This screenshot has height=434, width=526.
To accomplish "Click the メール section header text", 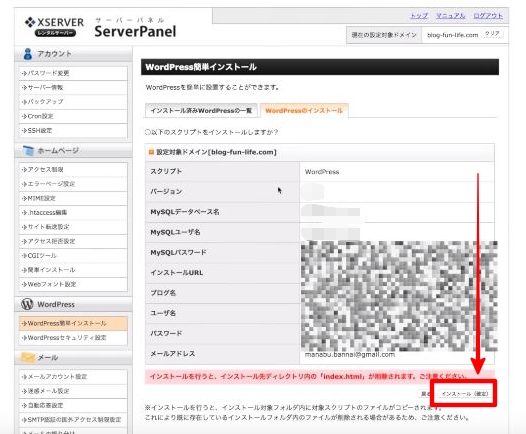I will click(48, 358).
